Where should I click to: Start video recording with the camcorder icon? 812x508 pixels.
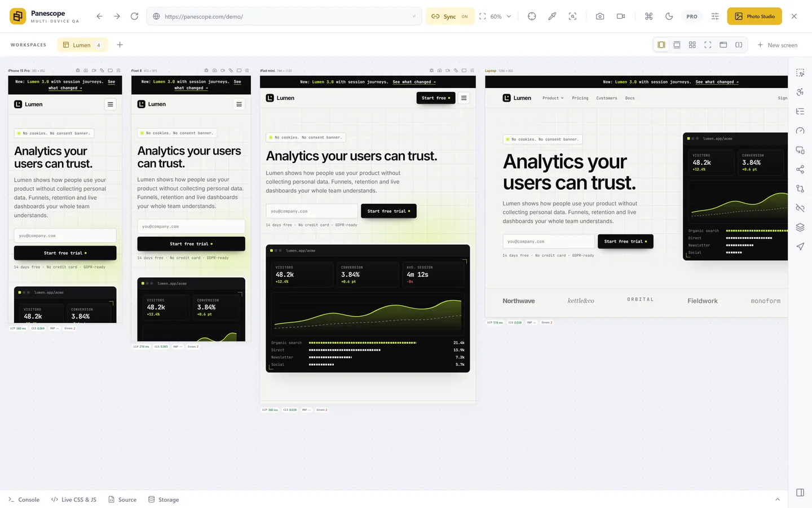click(621, 16)
